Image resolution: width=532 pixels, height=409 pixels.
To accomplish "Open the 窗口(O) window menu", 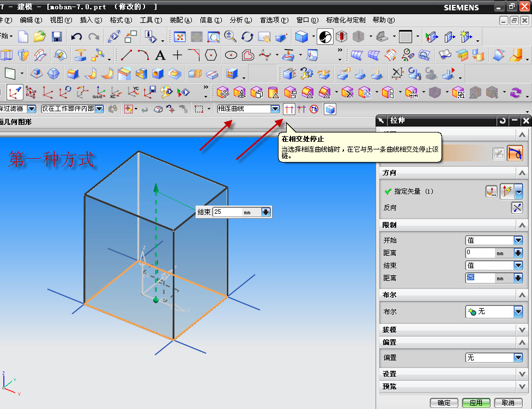I will [307, 20].
